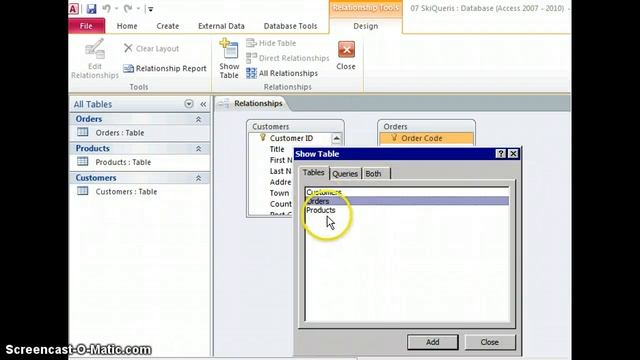Switch to Tables tab in Show Table dialog
The width and height of the screenshot is (640, 360).
(x=313, y=173)
